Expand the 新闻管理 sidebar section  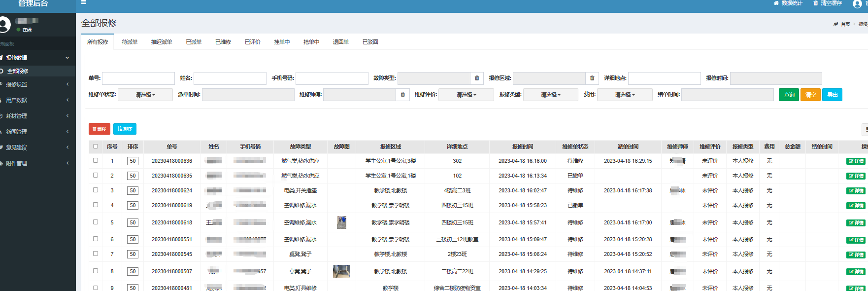pos(38,132)
